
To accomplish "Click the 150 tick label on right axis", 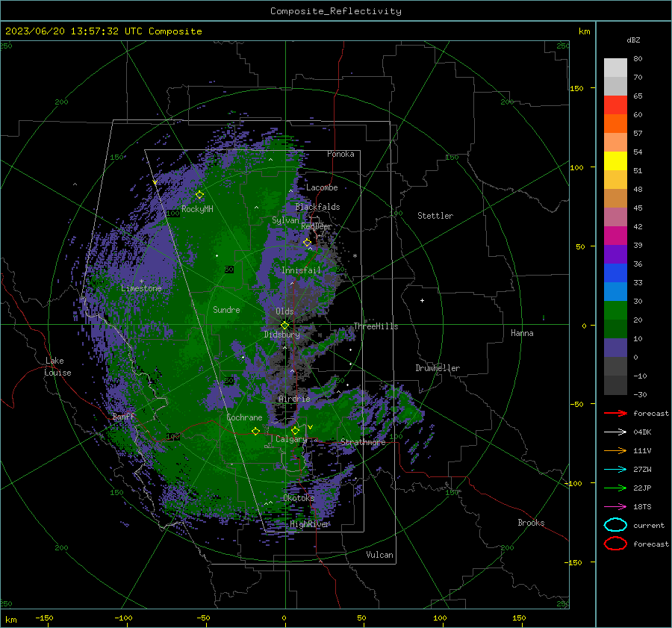I will click(576, 88).
